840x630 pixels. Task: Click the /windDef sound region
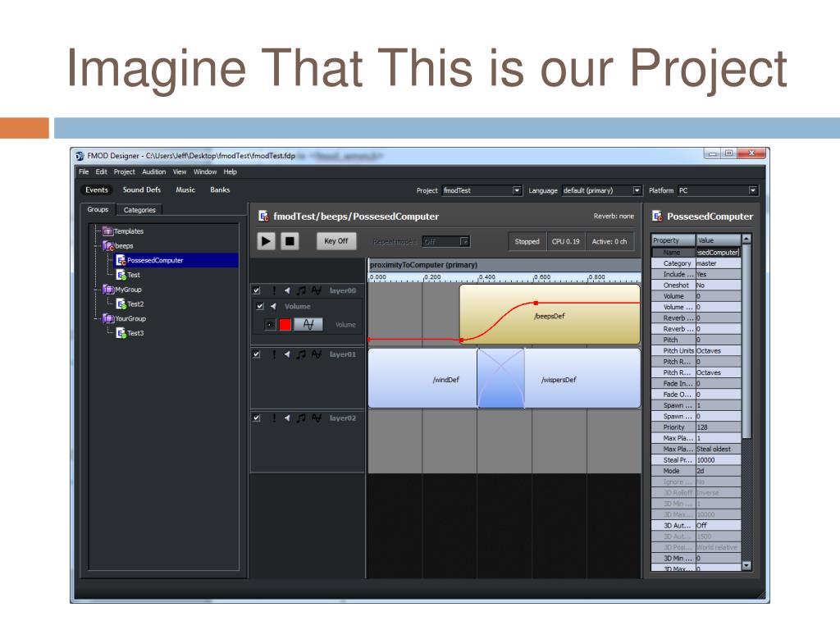pos(422,379)
